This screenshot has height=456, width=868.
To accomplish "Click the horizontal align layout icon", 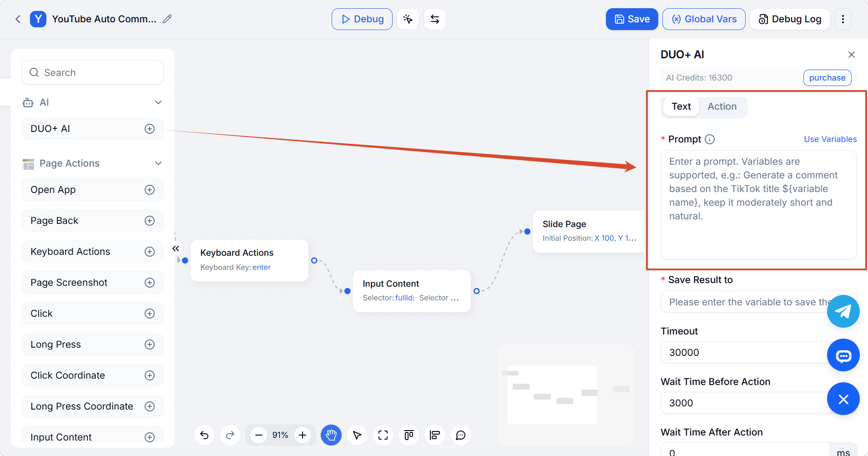I will (x=435, y=436).
